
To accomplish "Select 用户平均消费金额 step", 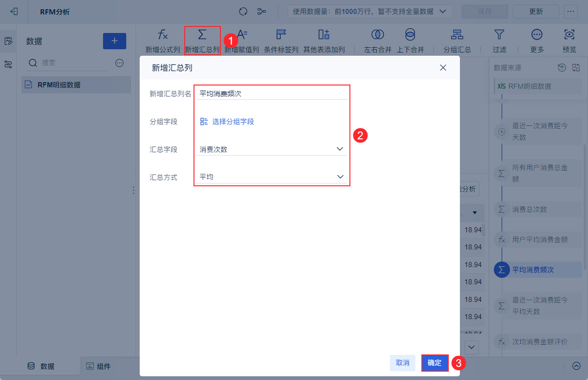I will [x=537, y=240].
